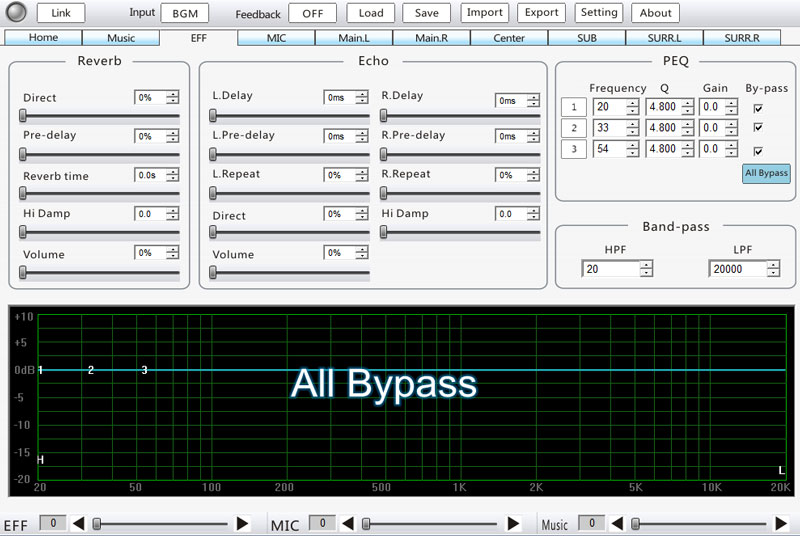Screen dimensions: 800x536
Task: Select PEQ band 3 number button
Action: point(573,149)
